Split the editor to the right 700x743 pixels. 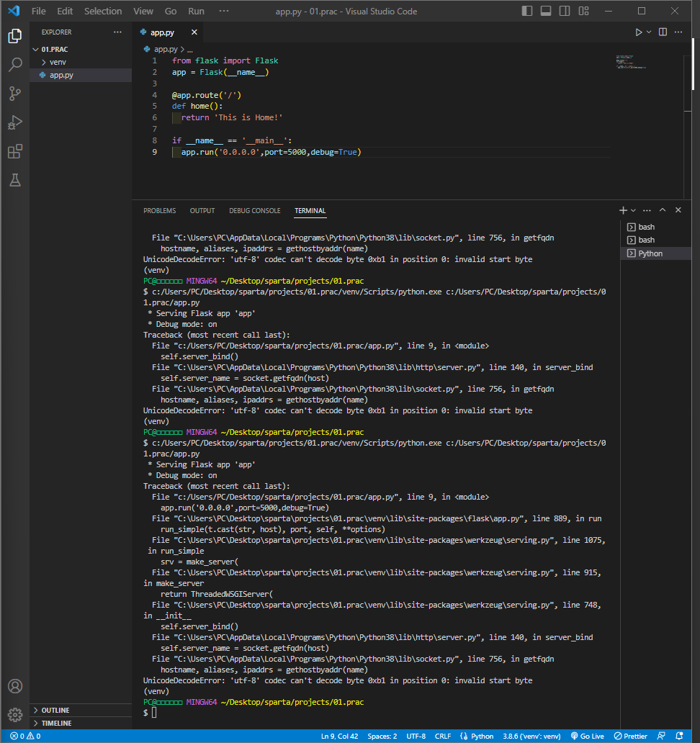(663, 32)
